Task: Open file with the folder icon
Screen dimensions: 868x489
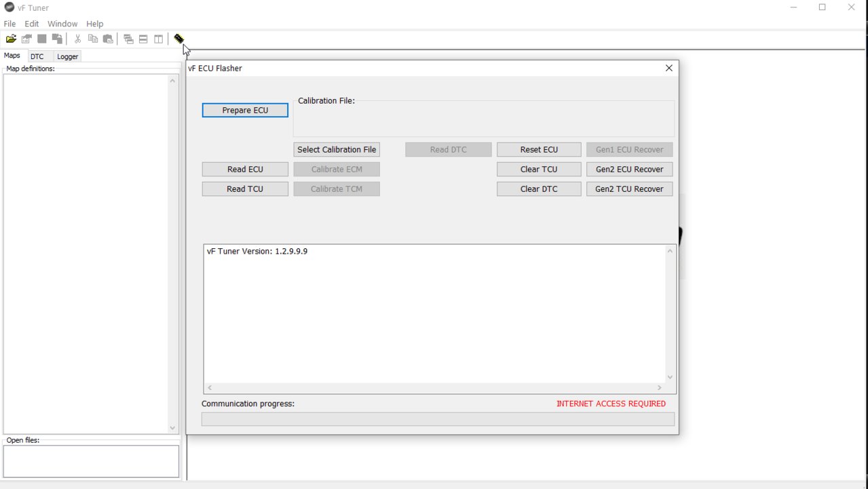Action: (x=11, y=39)
